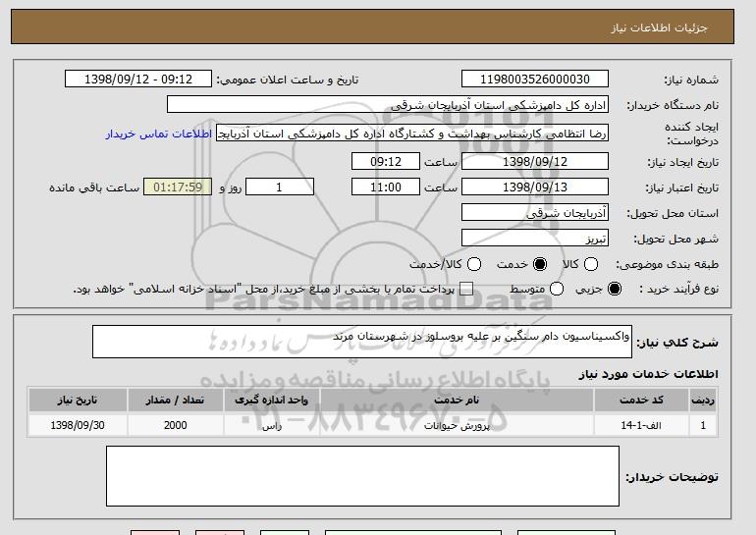Viewport: 756px width, 535px height.
Task: Click quantity cell 2000
Action: tap(175, 425)
